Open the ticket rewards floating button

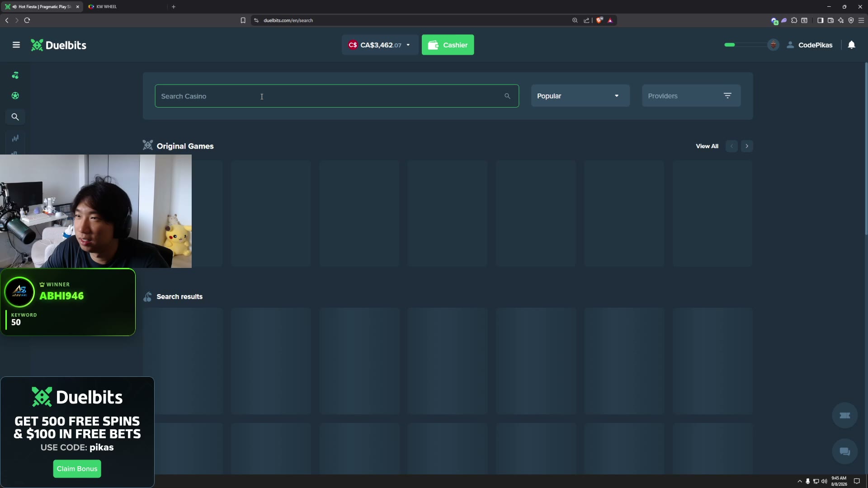(x=844, y=415)
